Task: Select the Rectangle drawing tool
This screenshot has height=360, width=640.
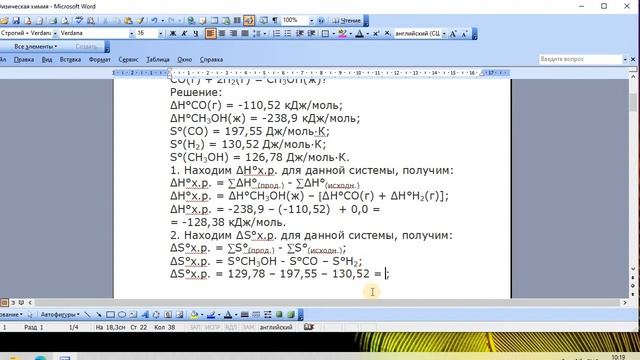Action: pyautogui.click(x=110, y=315)
